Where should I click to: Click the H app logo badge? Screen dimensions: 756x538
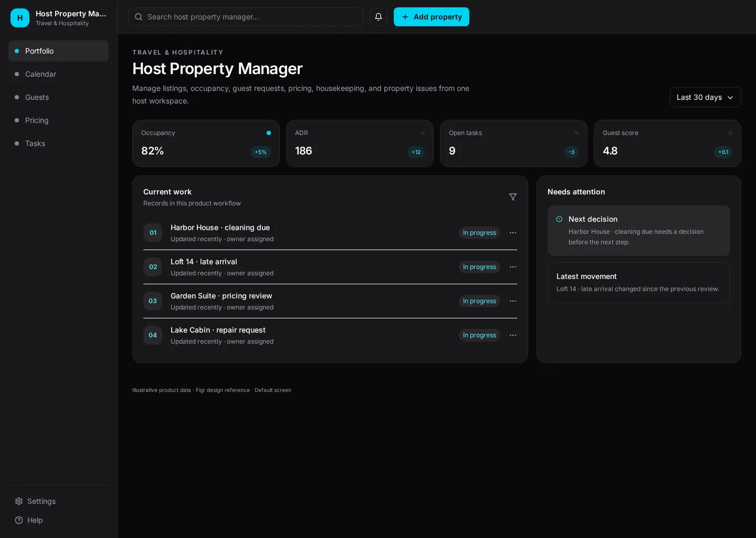20,18
